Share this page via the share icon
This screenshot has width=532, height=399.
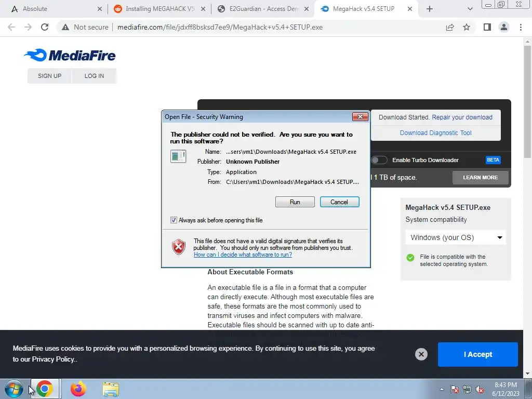(450, 27)
